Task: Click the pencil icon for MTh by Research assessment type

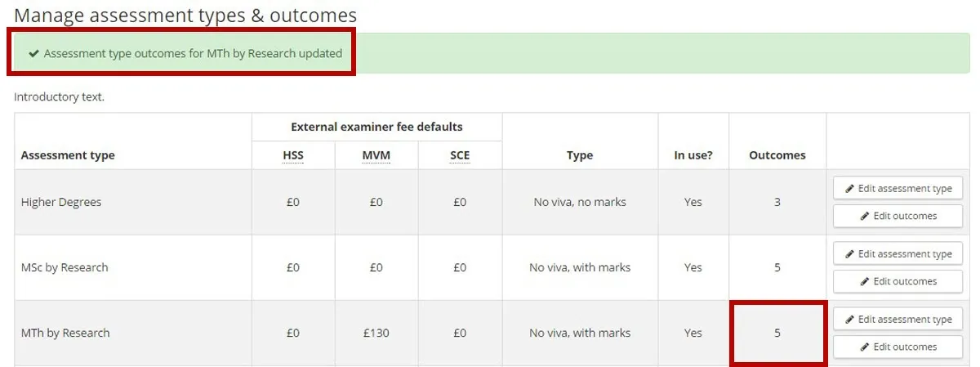Action: 850,320
